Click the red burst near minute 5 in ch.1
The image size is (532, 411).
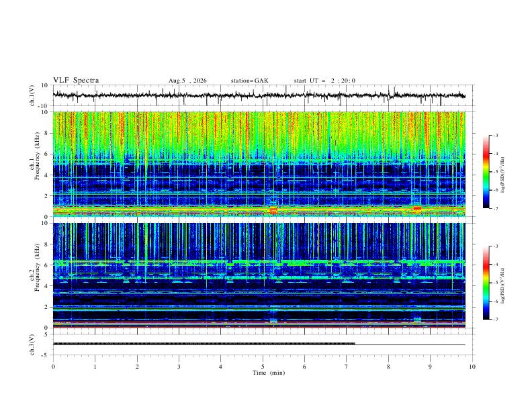[273, 210]
